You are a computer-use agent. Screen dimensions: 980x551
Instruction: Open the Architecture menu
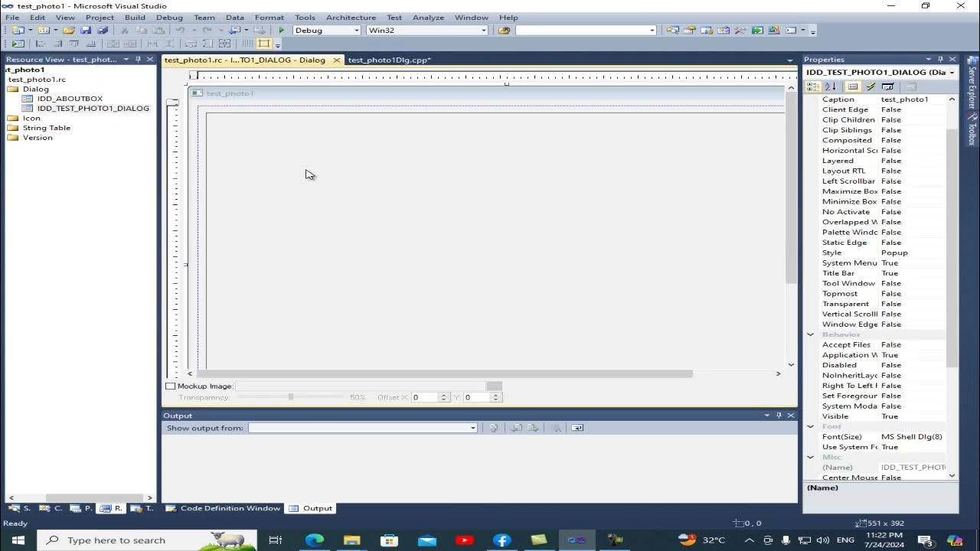351,17
